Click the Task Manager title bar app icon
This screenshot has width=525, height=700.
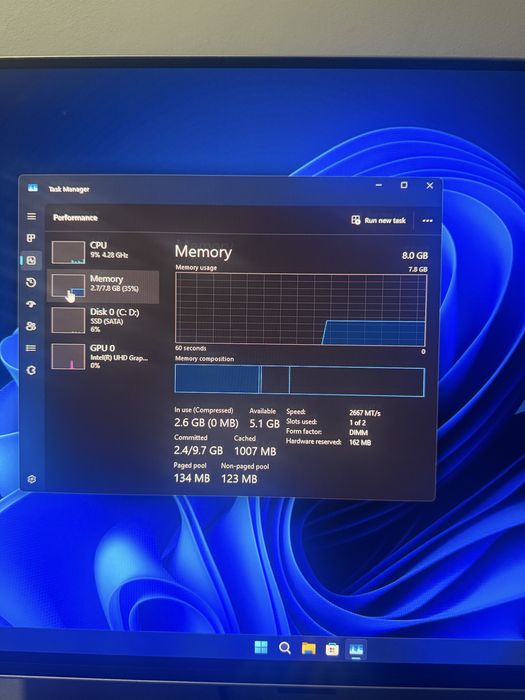33,188
